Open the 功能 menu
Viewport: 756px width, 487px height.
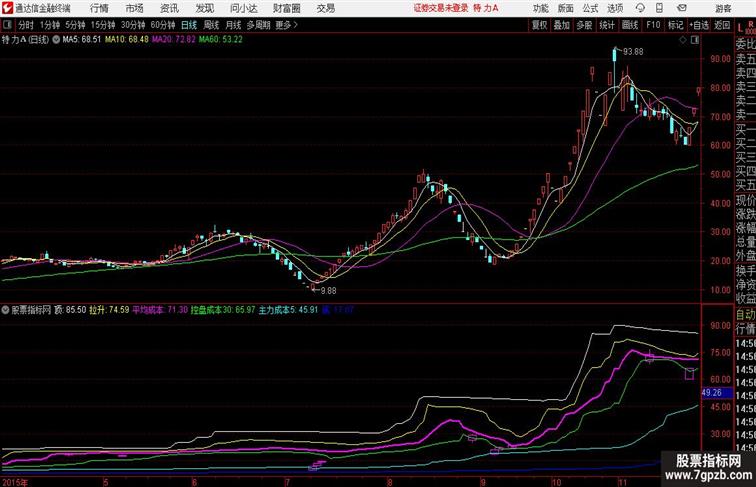pos(540,8)
